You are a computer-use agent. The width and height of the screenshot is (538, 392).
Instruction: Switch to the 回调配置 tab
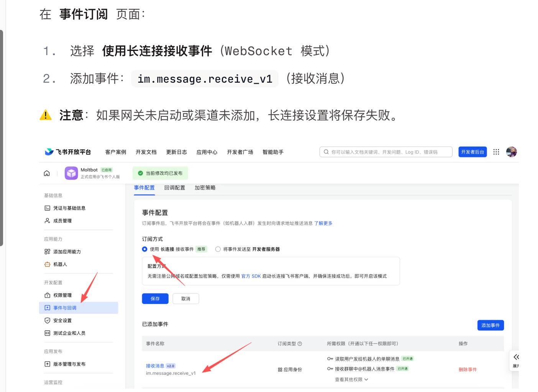tap(175, 188)
